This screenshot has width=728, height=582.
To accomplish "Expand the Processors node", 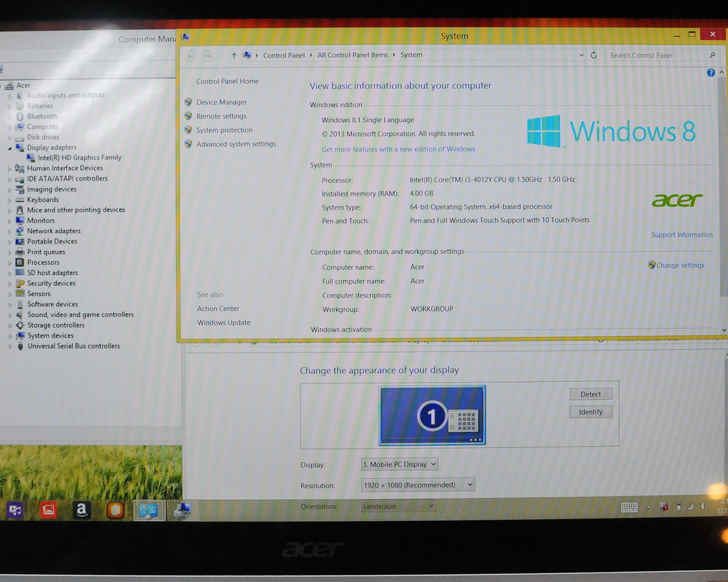I will [9, 263].
